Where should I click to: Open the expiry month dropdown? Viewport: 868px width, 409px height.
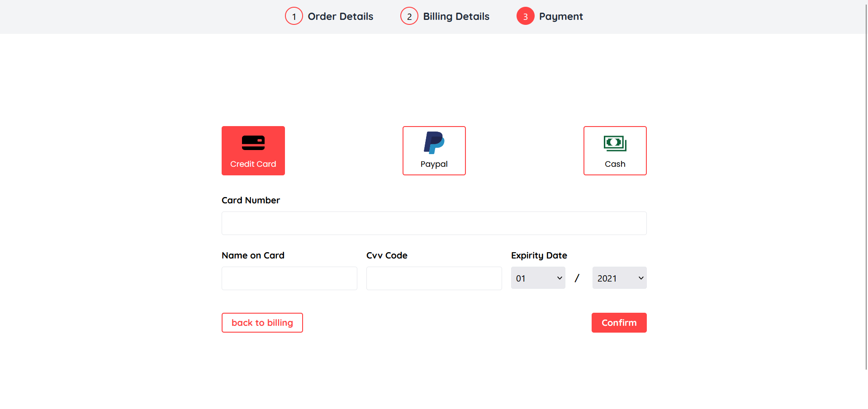click(x=538, y=278)
